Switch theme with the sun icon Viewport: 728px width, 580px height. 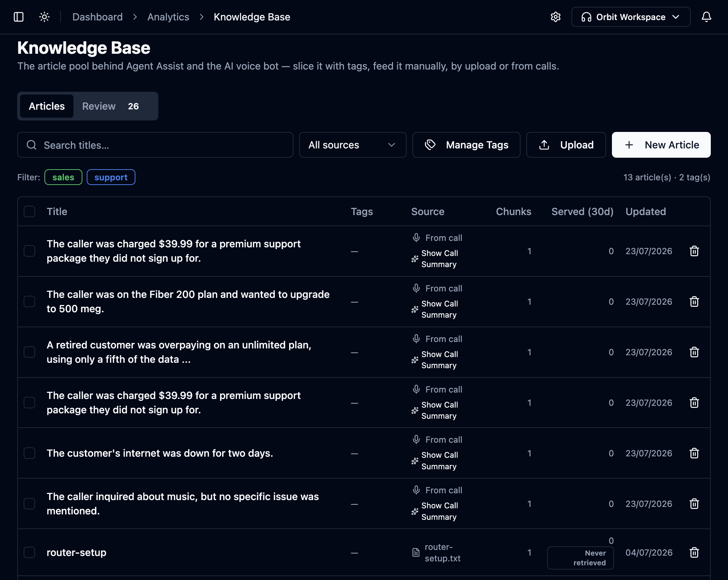click(44, 17)
